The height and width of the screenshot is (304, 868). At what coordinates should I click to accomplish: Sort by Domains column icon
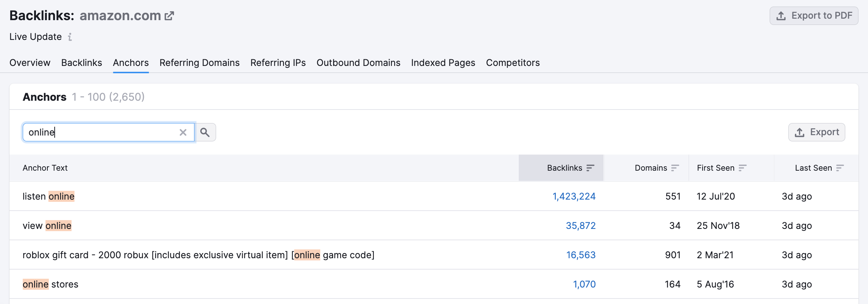(x=675, y=168)
